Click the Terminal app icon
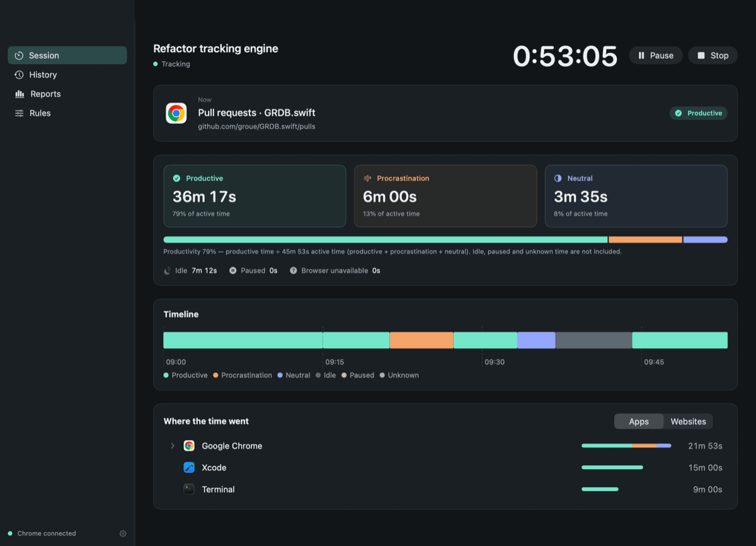The height and width of the screenshot is (546, 756). point(189,489)
